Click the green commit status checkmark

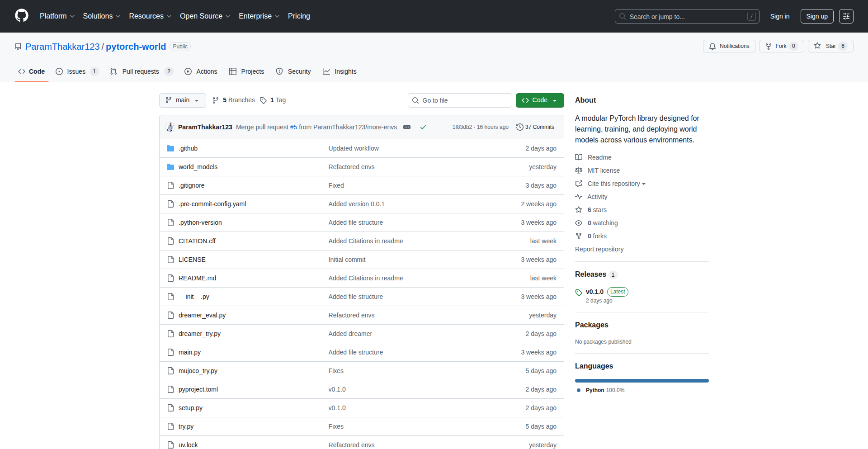pos(423,127)
